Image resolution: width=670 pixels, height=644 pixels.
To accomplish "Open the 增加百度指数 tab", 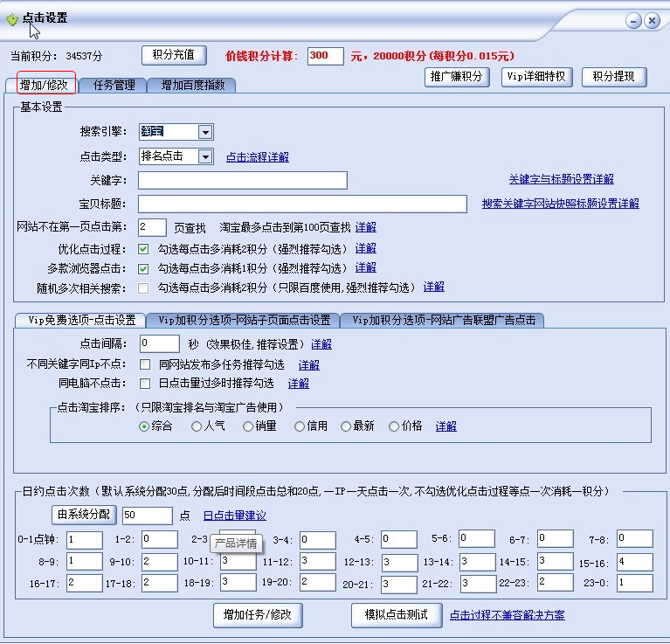I will coord(193,85).
